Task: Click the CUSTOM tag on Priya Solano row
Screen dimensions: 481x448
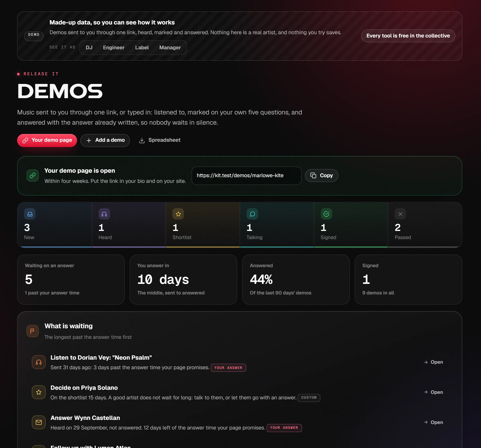Action: click(x=309, y=397)
